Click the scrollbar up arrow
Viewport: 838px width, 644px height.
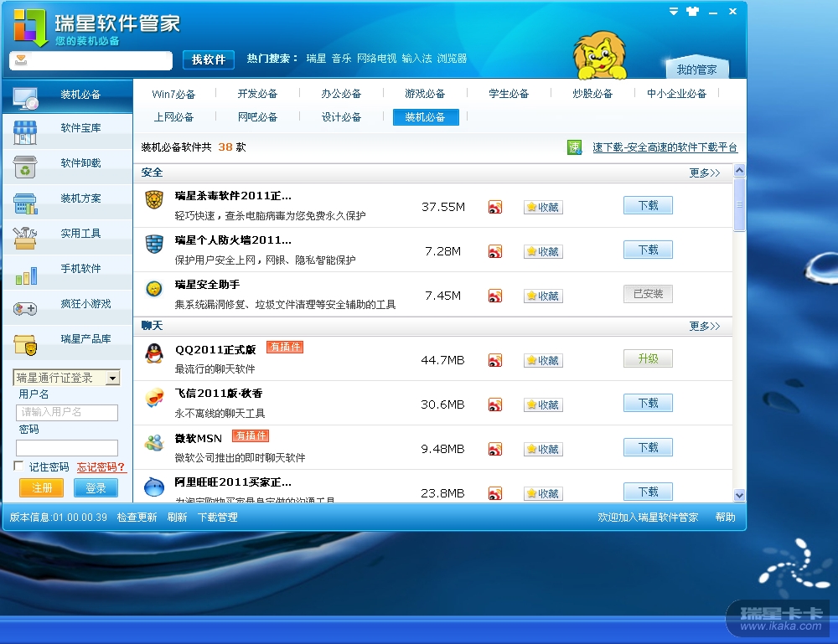(x=740, y=171)
